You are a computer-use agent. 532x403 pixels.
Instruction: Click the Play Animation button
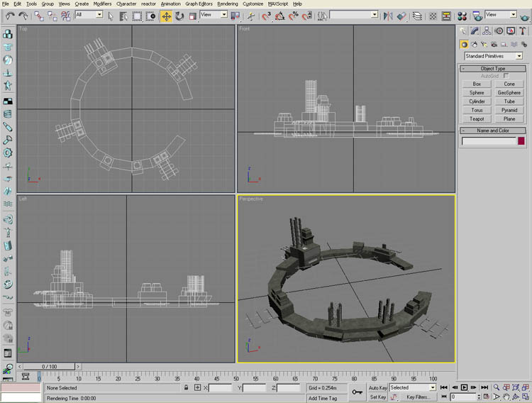(464, 387)
